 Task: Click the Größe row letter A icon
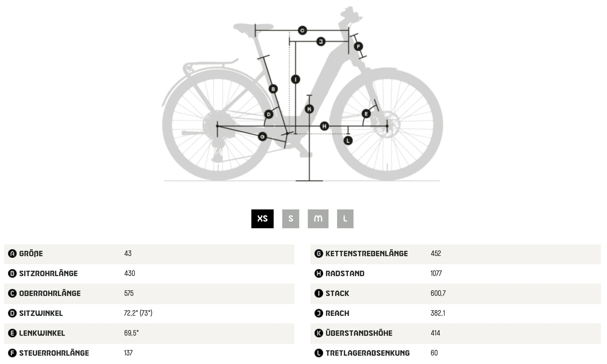click(x=12, y=254)
